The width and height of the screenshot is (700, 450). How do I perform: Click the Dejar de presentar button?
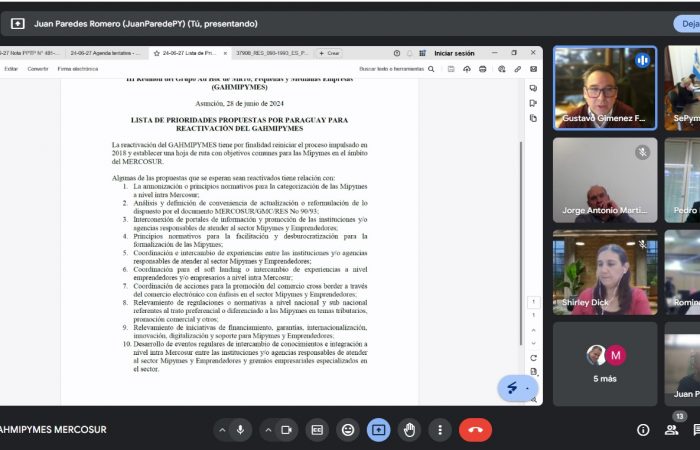coord(687,24)
